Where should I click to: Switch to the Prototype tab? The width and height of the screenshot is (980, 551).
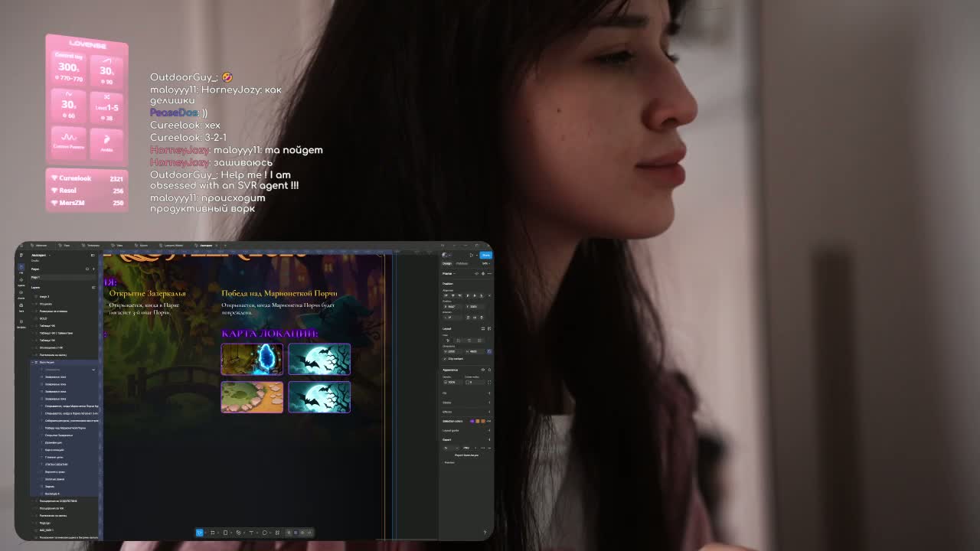(x=462, y=263)
